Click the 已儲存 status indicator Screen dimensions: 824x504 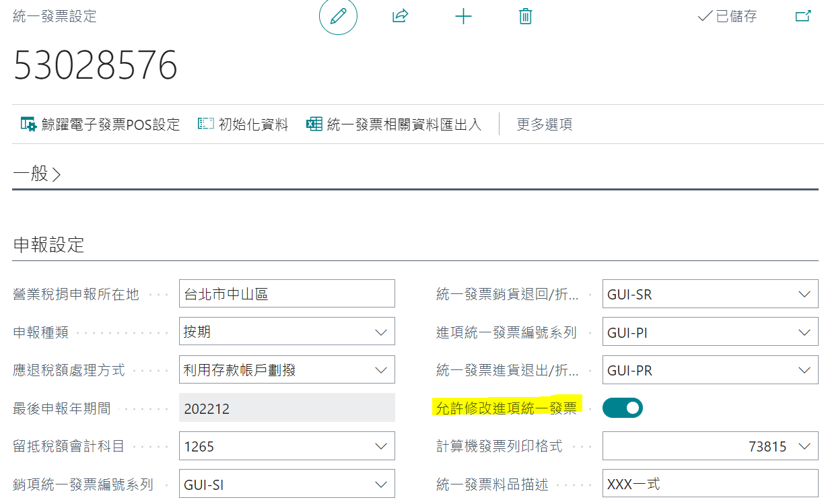tap(728, 16)
